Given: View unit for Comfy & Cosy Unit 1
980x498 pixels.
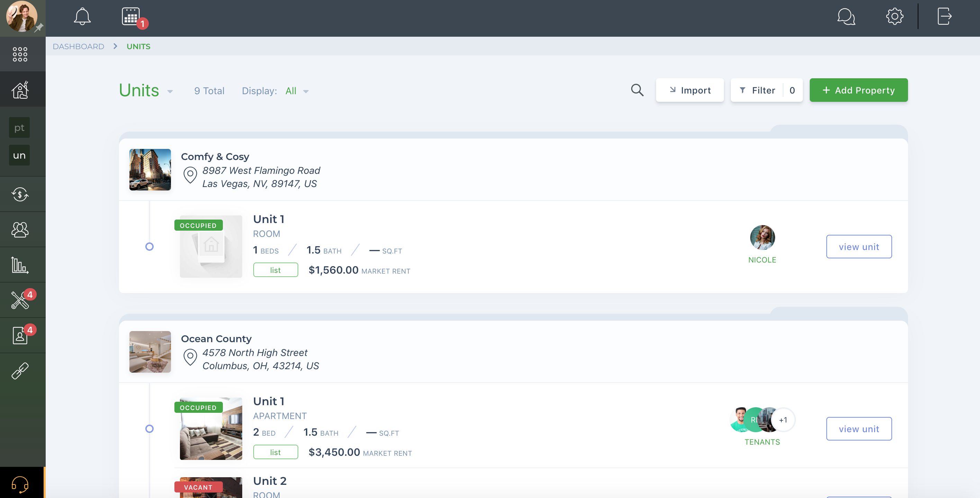Looking at the screenshot, I should (859, 247).
